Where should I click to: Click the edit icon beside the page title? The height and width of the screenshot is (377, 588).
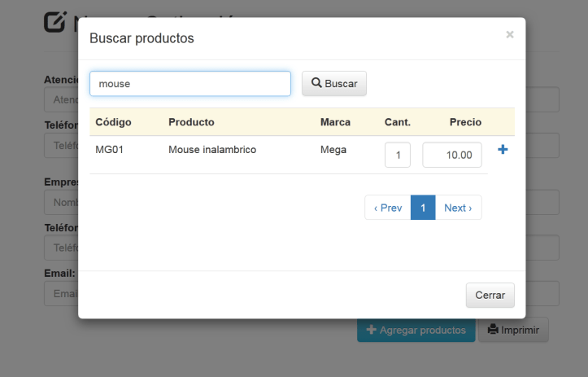[54, 22]
